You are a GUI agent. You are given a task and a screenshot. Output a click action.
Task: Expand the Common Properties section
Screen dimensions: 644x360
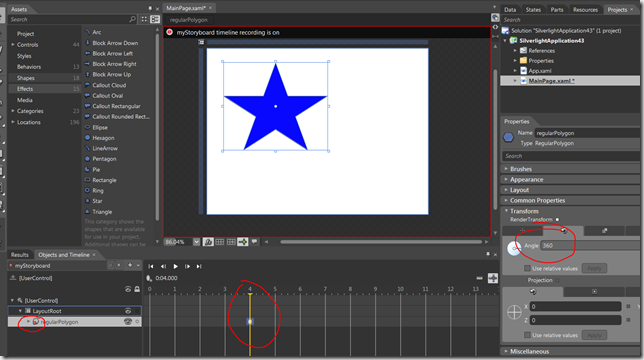(x=537, y=200)
